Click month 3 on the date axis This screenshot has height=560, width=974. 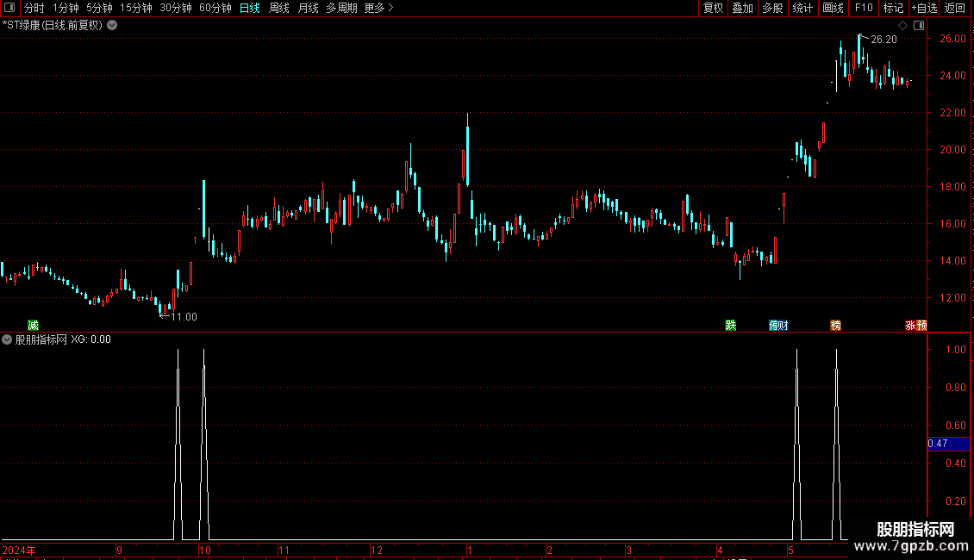(x=628, y=550)
